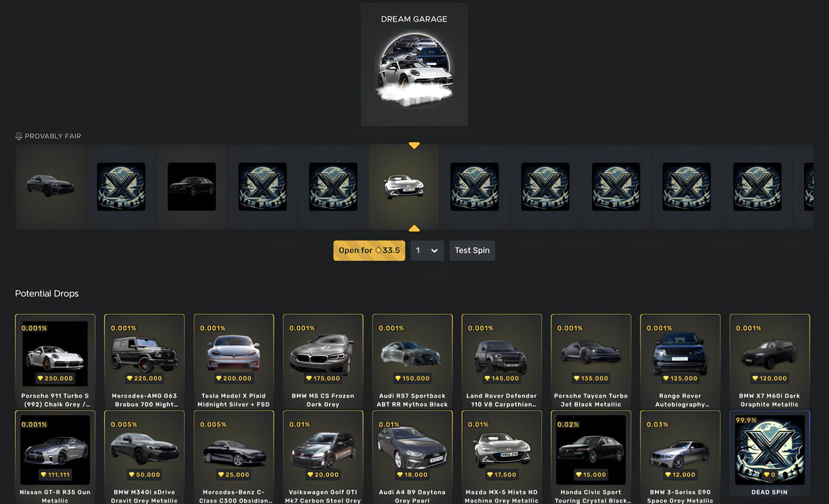Select the Mercedes-Benz C-Class C300 card
The image size is (829, 504).
(x=234, y=457)
